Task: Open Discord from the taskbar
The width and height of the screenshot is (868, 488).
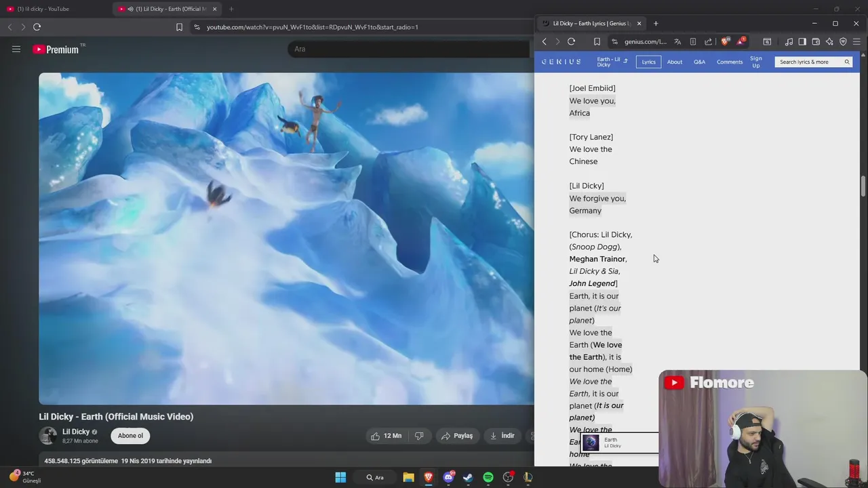Action: (448, 477)
